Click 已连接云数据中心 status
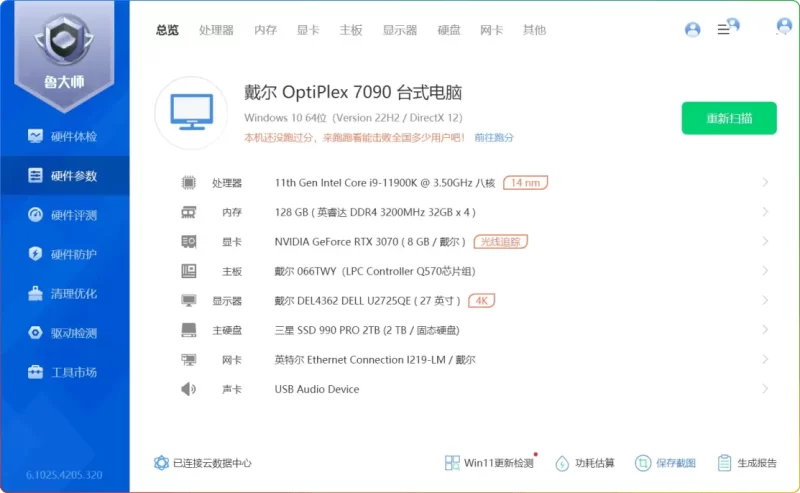Screen dimensions: 800x493 pyautogui.click(x=203, y=463)
